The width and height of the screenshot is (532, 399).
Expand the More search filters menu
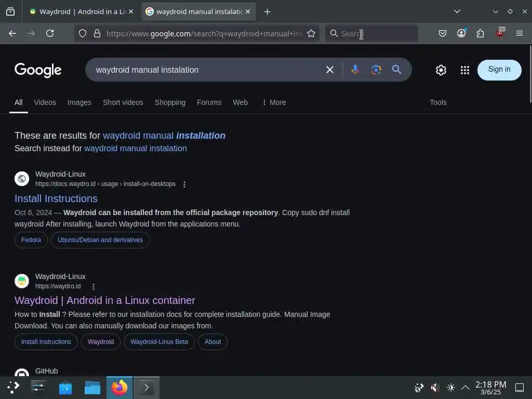click(x=274, y=102)
